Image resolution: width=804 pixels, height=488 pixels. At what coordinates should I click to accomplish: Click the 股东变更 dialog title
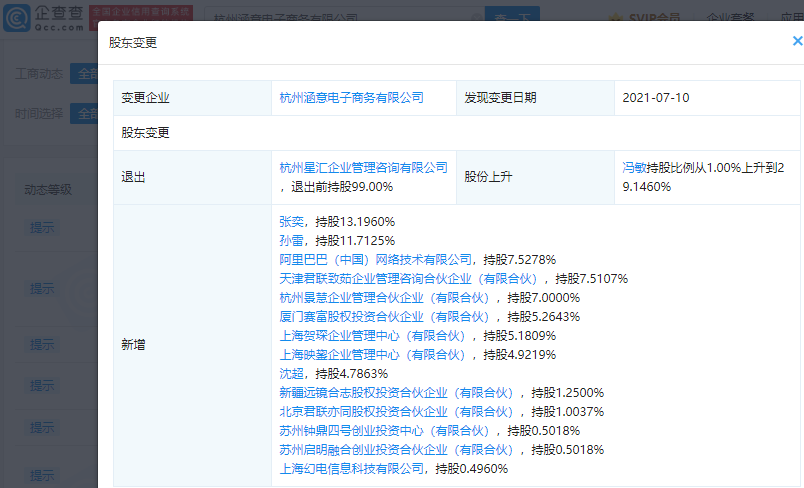[132, 43]
